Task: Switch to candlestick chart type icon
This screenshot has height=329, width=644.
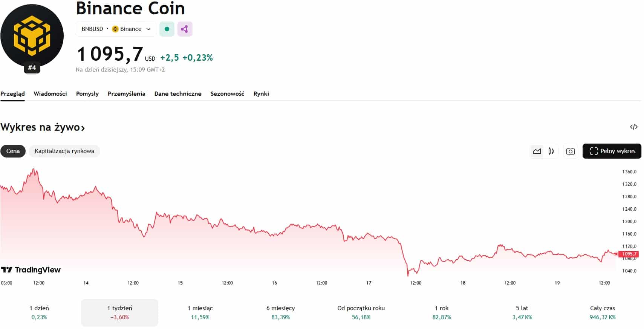Action: (551, 151)
